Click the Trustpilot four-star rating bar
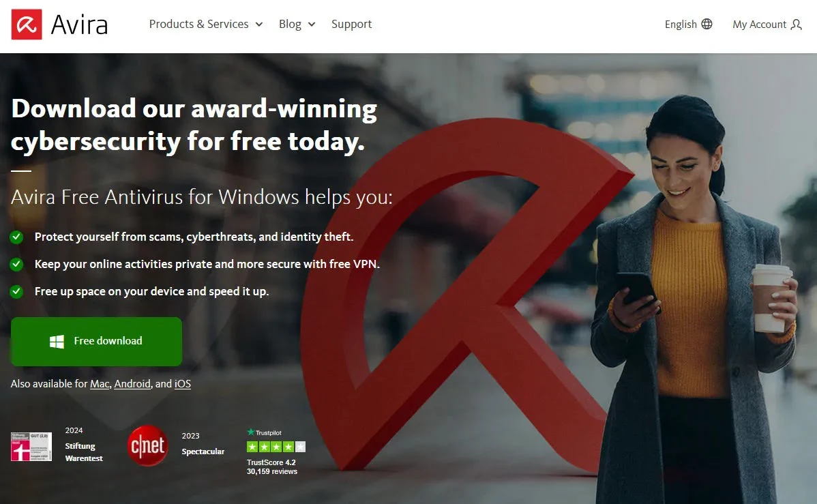The width and height of the screenshot is (817, 504). pos(276,447)
